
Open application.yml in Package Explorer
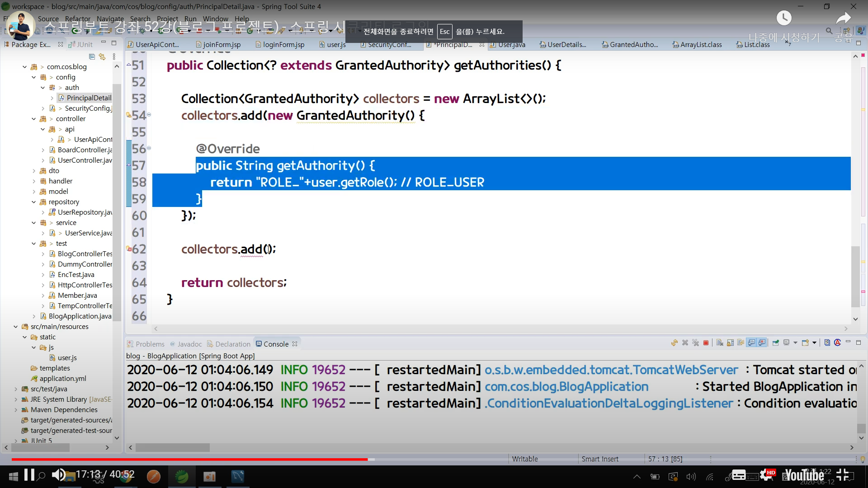[x=62, y=379]
